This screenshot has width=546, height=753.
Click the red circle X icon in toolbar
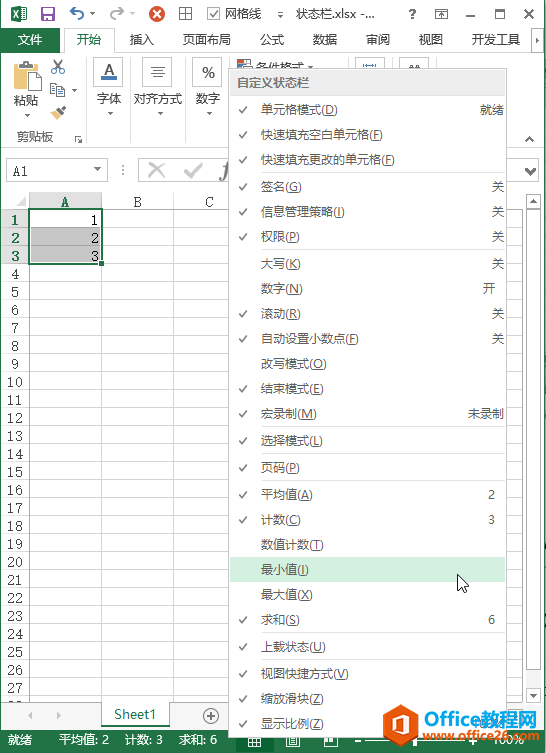(157, 14)
